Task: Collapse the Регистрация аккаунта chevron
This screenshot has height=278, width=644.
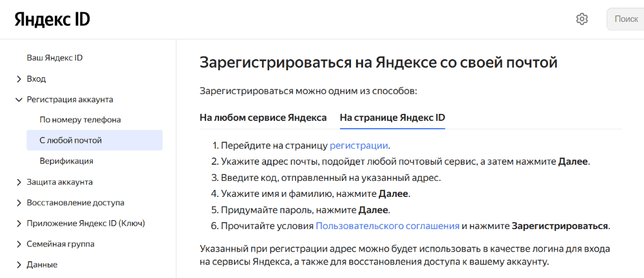Action: (x=19, y=99)
